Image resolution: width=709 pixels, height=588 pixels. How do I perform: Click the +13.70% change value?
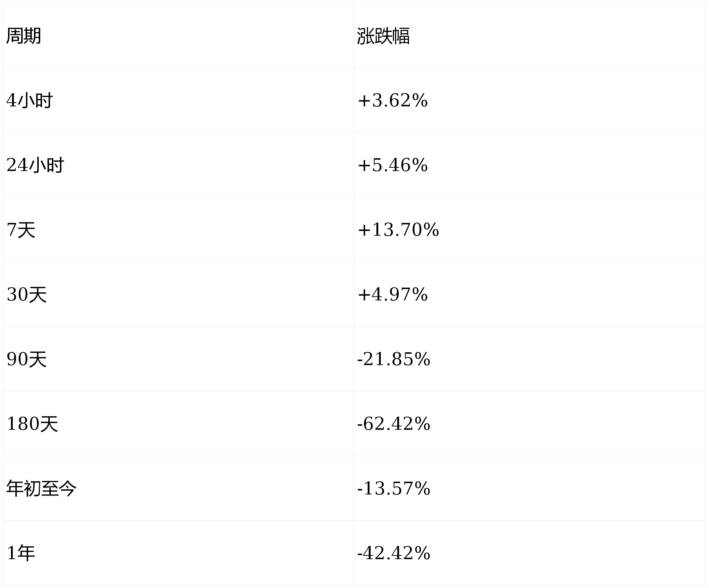coord(398,230)
